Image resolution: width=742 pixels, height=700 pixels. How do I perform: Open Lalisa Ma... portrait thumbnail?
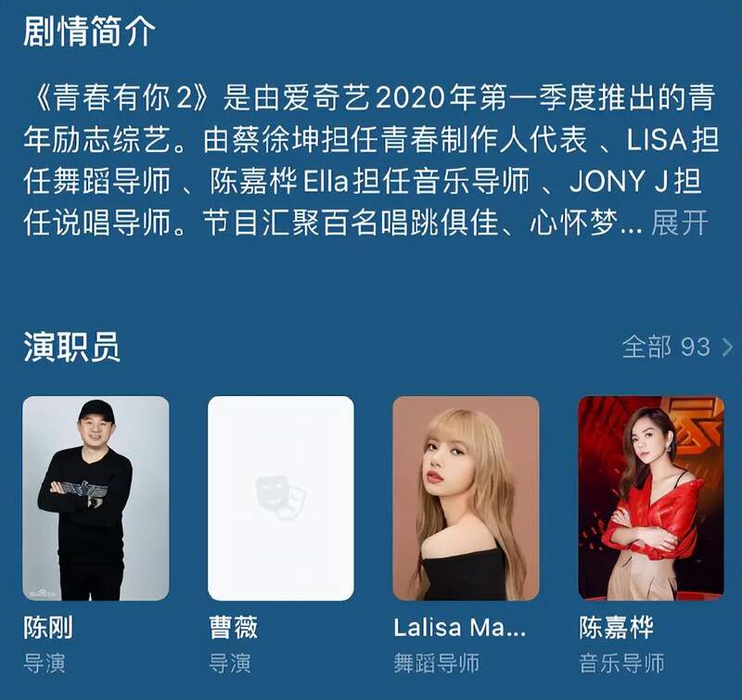(x=466, y=498)
